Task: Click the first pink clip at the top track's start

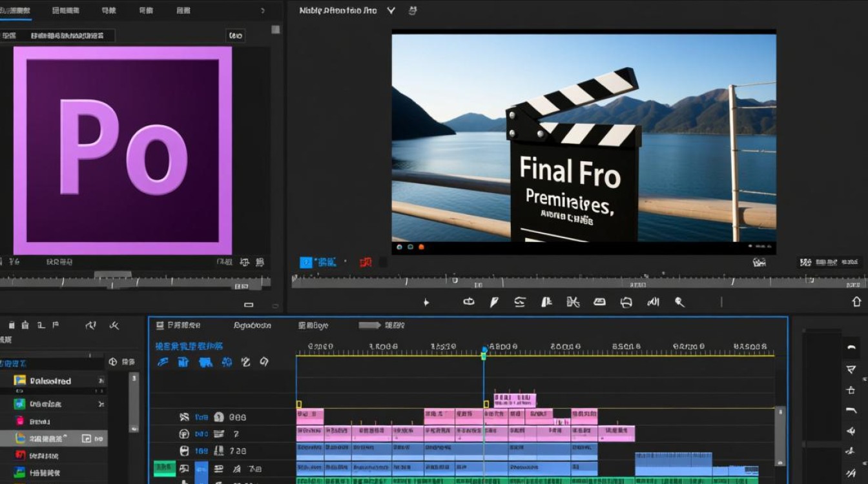Action: tap(310, 416)
